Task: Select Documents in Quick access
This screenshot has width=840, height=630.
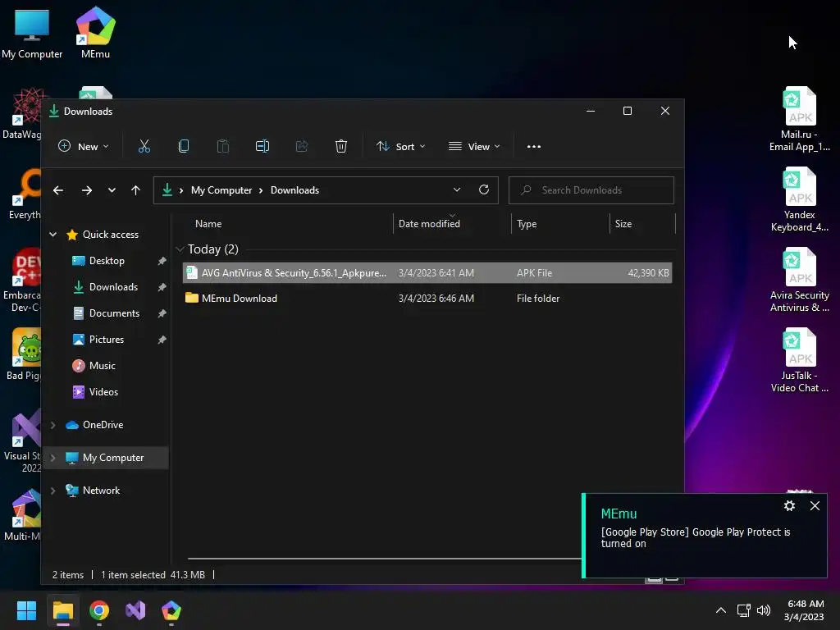Action: tap(114, 313)
